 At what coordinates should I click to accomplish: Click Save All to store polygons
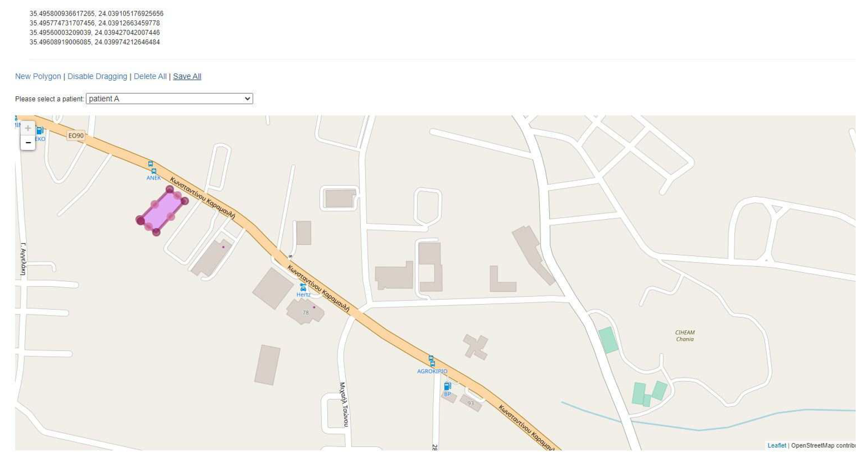click(x=187, y=76)
